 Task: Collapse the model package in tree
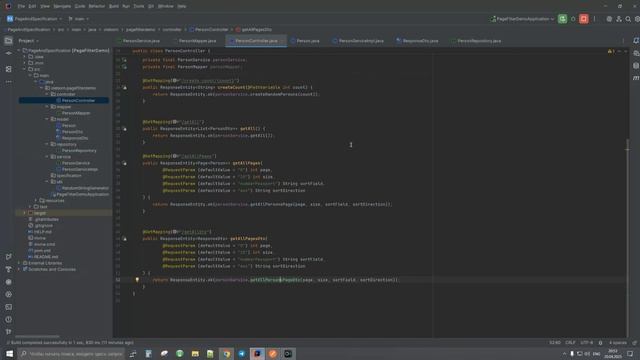coord(47,119)
